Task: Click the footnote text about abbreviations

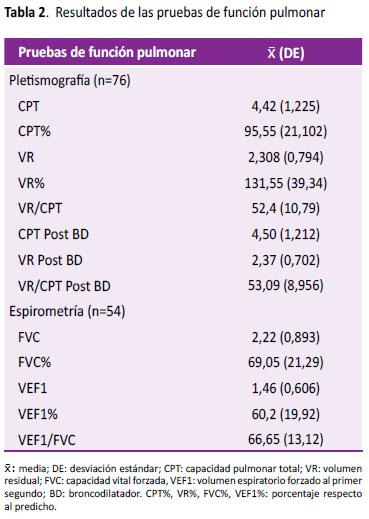Action: click(x=183, y=487)
